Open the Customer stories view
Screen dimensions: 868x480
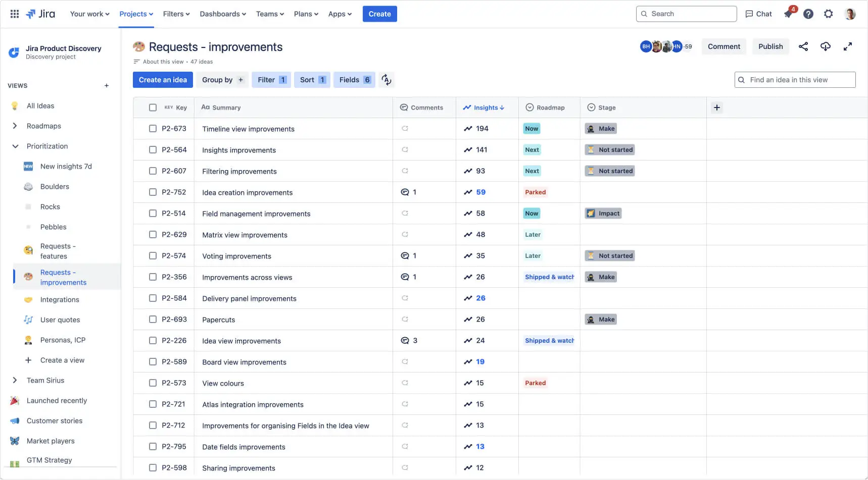click(x=55, y=421)
